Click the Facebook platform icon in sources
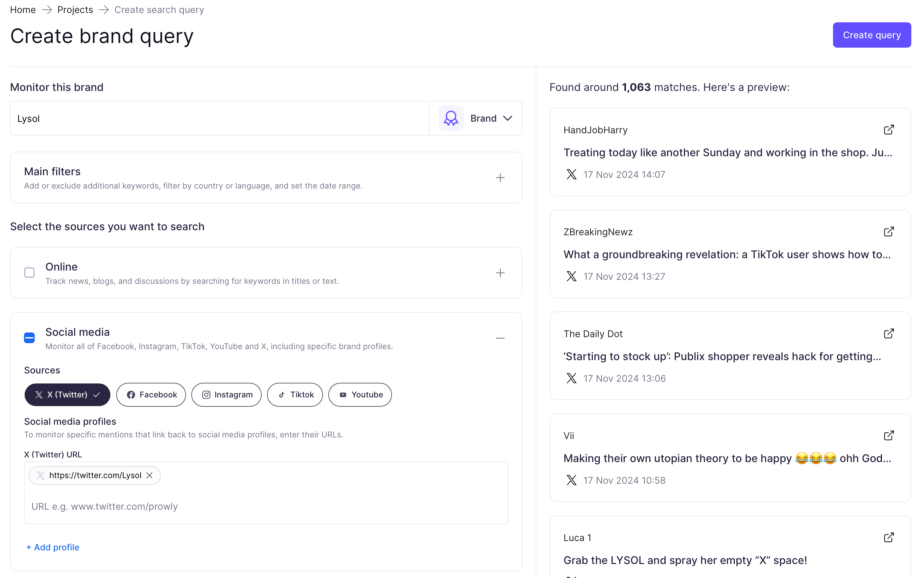 pyautogui.click(x=131, y=394)
